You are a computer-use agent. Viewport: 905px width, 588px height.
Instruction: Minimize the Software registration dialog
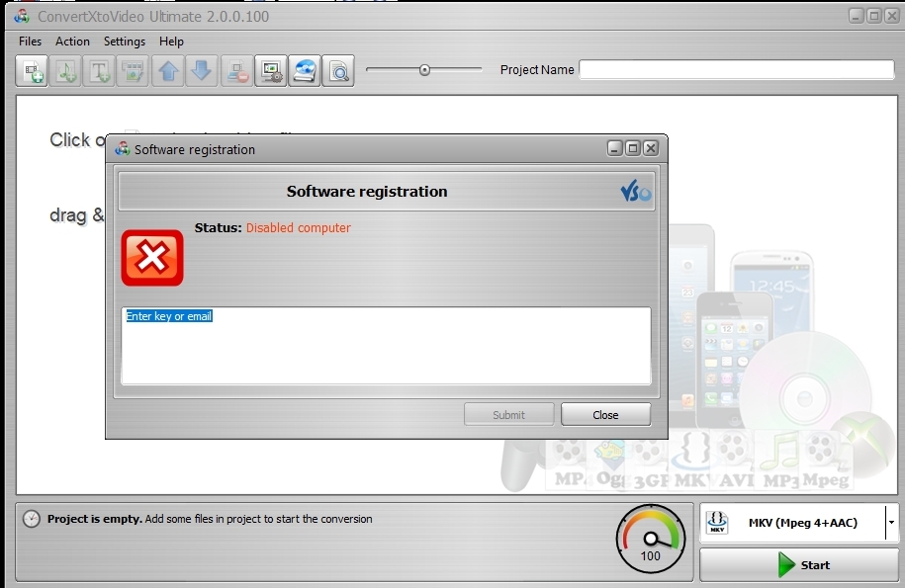click(614, 148)
